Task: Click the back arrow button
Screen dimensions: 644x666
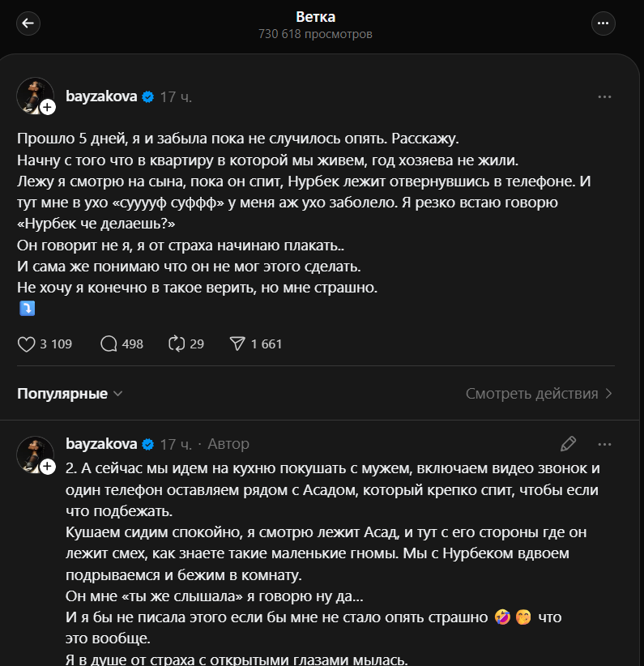Action: (x=28, y=23)
